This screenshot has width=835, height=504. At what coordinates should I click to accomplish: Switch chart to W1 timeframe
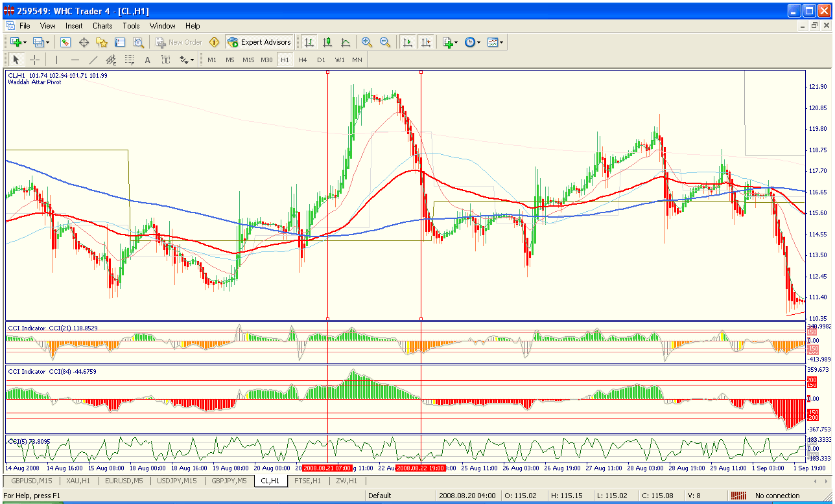tap(340, 60)
